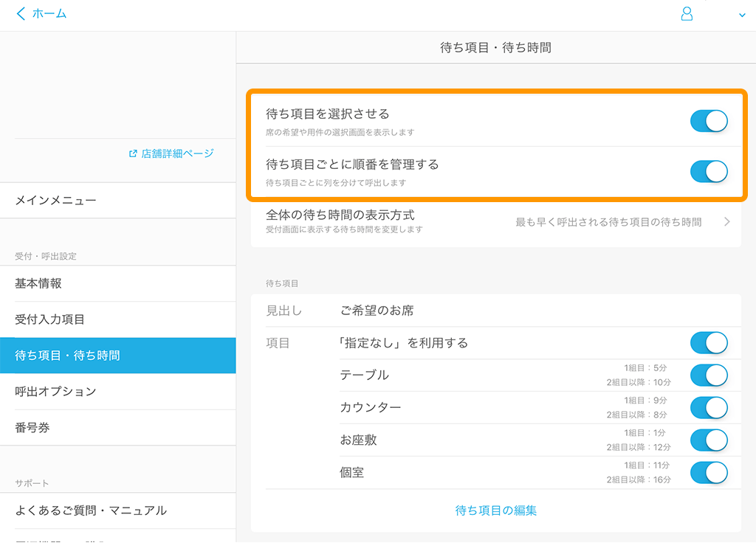Click the 全体の待ち時間の表示方式 label
Screen dimensions: 756x554
(340, 215)
